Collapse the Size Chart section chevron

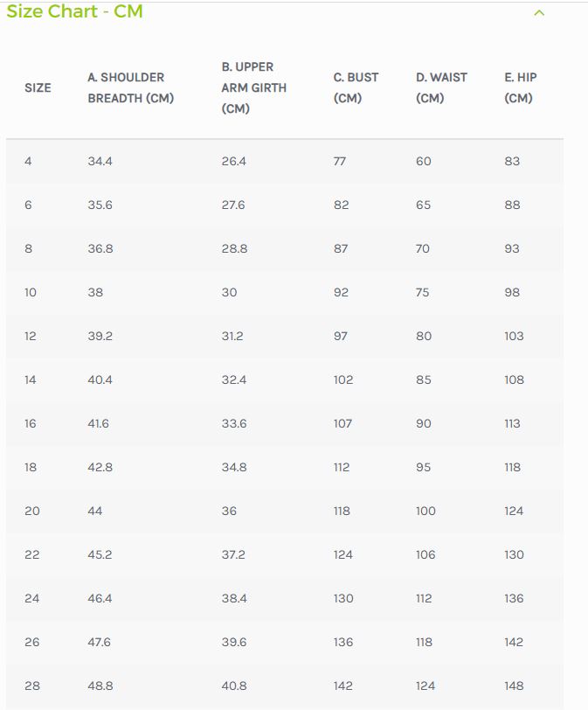539,12
